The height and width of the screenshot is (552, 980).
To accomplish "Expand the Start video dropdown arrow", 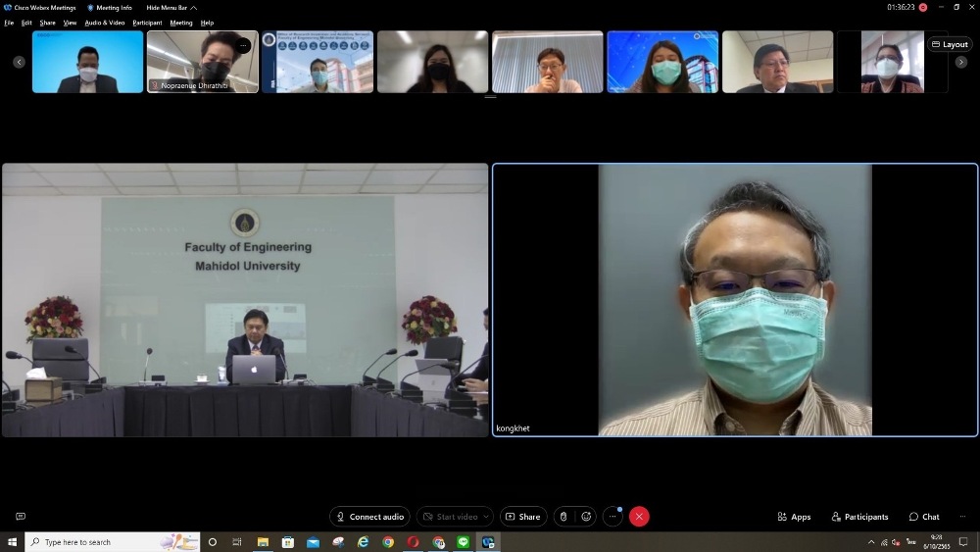I will click(x=486, y=517).
